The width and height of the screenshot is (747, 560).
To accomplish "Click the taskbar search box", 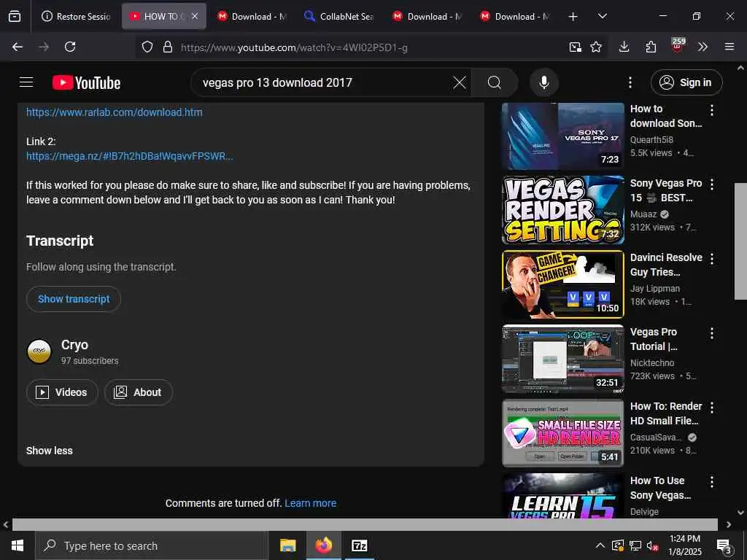I will [152, 545].
